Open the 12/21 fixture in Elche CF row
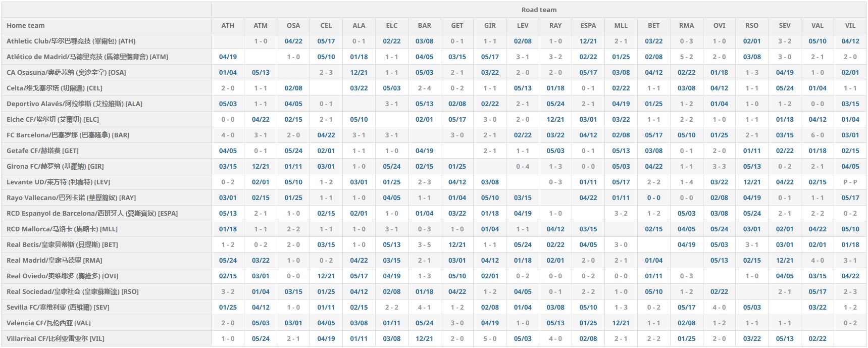868x348 pixels. [555, 120]
